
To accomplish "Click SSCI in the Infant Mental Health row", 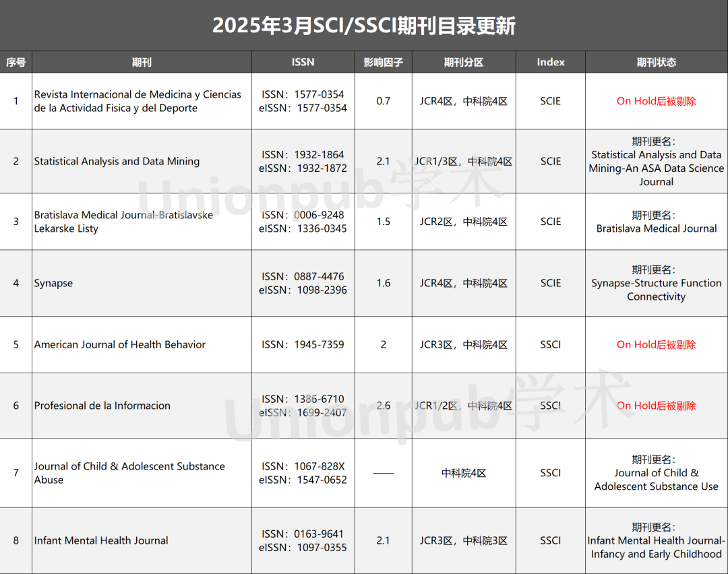I will 551,540.
